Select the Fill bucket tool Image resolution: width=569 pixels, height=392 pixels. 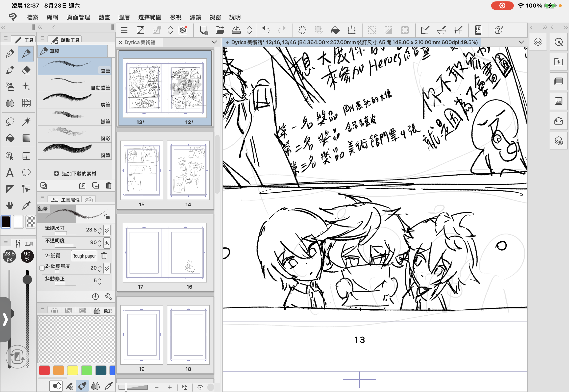pos(10,138)
